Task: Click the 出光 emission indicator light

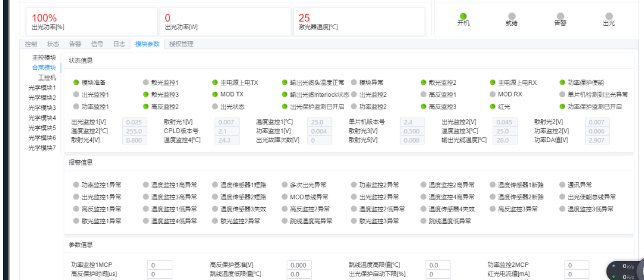Action: tap(609, 16)
